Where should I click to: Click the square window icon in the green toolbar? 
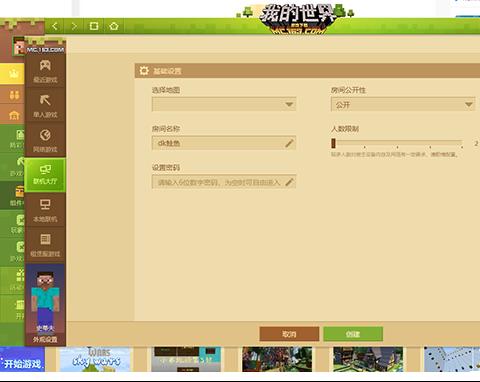tap(94, 26)
